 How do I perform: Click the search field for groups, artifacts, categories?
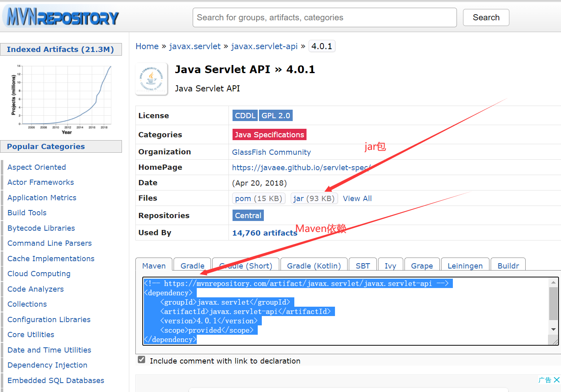point(324,17)
